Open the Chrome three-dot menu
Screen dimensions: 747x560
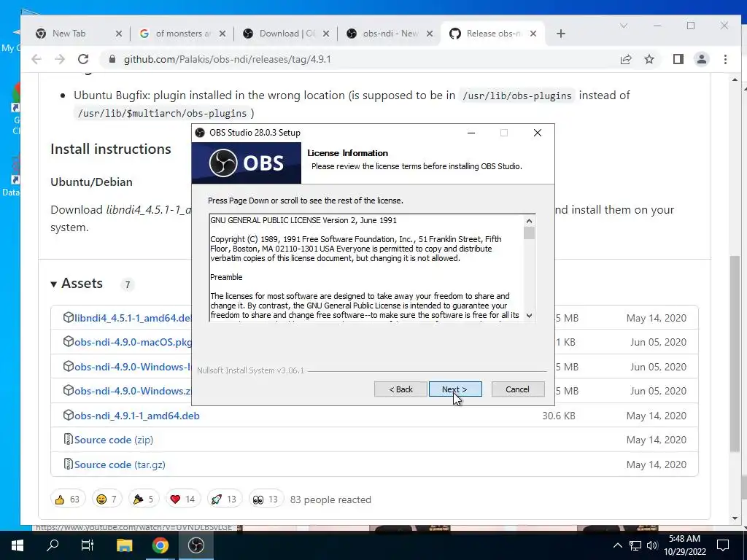pyautogui.click(x=725, y=60)
